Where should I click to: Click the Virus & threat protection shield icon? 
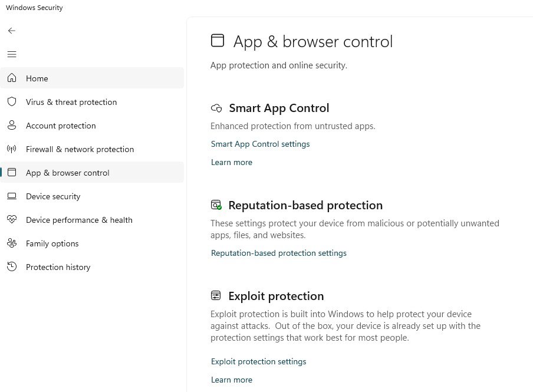pos(12,102)
